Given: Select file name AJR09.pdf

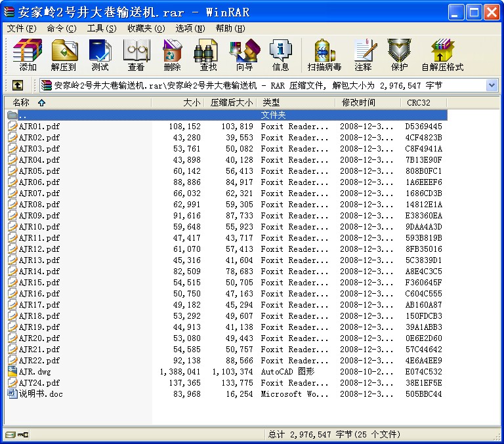Looking at the screenshot, I should [x=39, y=216].
